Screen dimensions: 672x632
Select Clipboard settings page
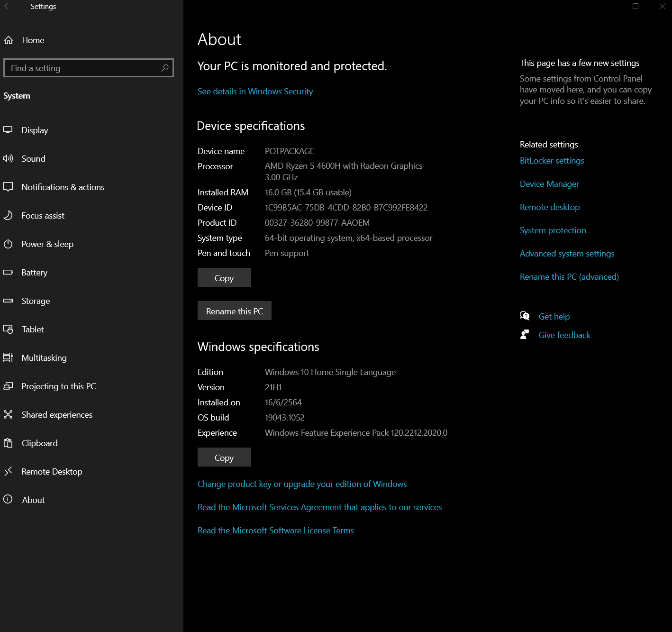click(x=91, y=443)
